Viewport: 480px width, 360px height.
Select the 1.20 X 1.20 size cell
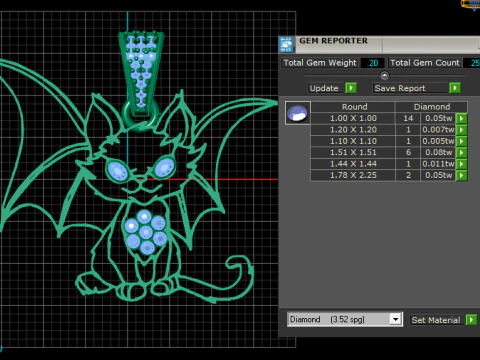click(x=353, y=130)
